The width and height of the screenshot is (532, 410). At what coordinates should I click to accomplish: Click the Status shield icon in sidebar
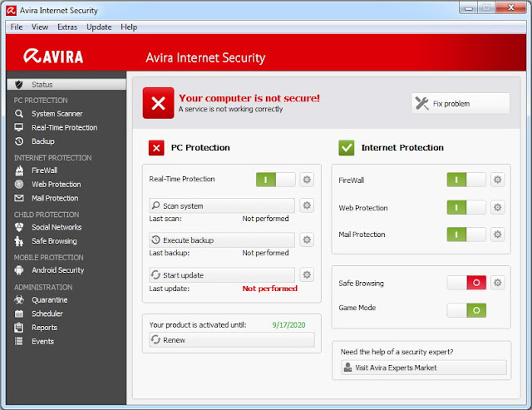tap(19, 85)
